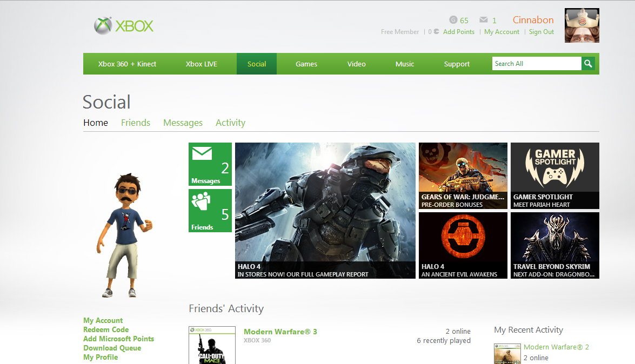Click the Cinnabon gamer picture
Screen dimensions: 635x364
click(582, 25)
